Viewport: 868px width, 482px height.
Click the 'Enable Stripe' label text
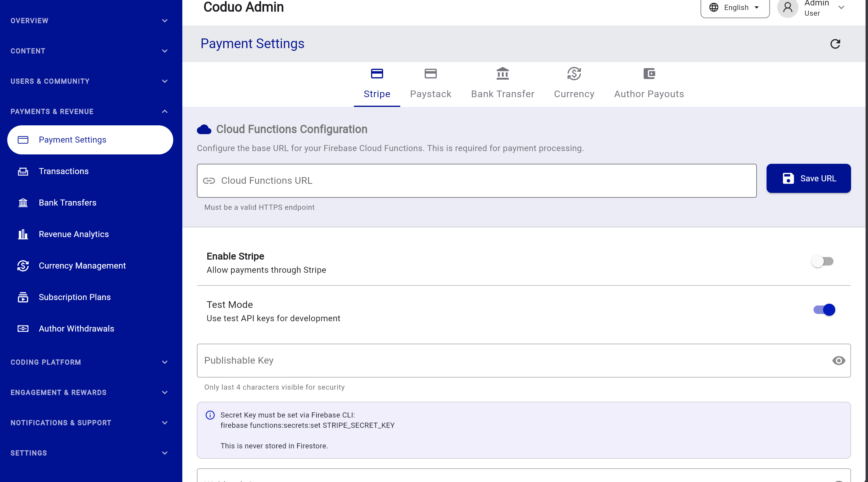tap(235, 256)
